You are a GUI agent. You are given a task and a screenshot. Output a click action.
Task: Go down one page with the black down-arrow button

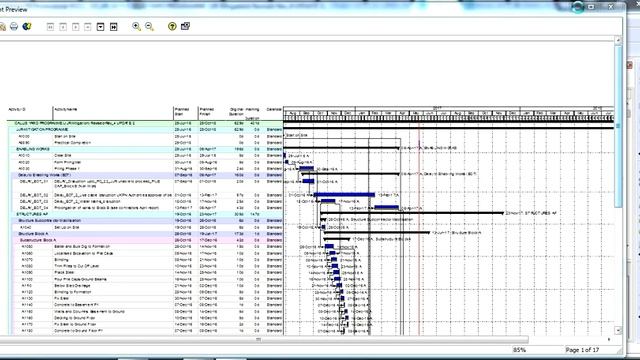(100, 27)
